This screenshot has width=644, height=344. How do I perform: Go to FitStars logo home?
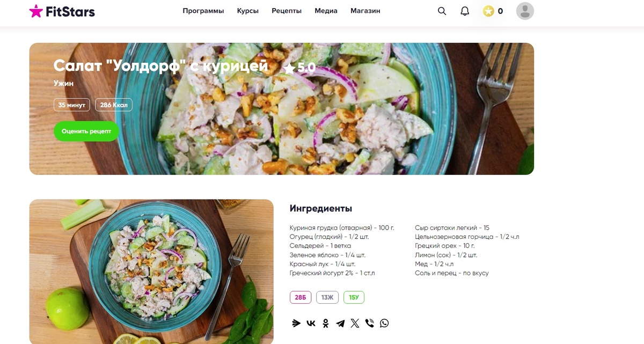pyautogui.click(x=62, y=11)
